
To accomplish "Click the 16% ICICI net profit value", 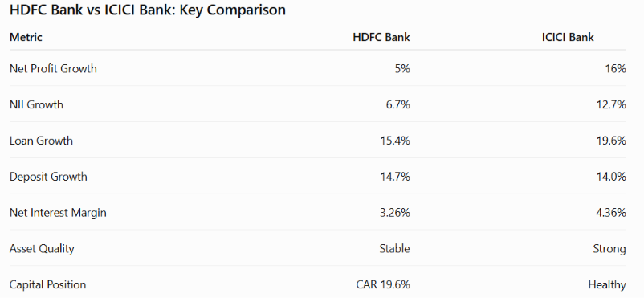I will [616, 68].
